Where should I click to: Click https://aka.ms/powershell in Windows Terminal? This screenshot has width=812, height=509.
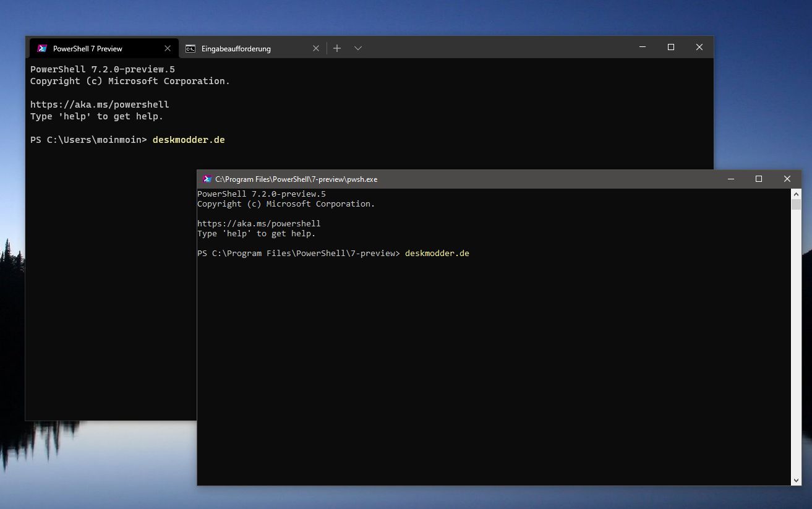100,105
